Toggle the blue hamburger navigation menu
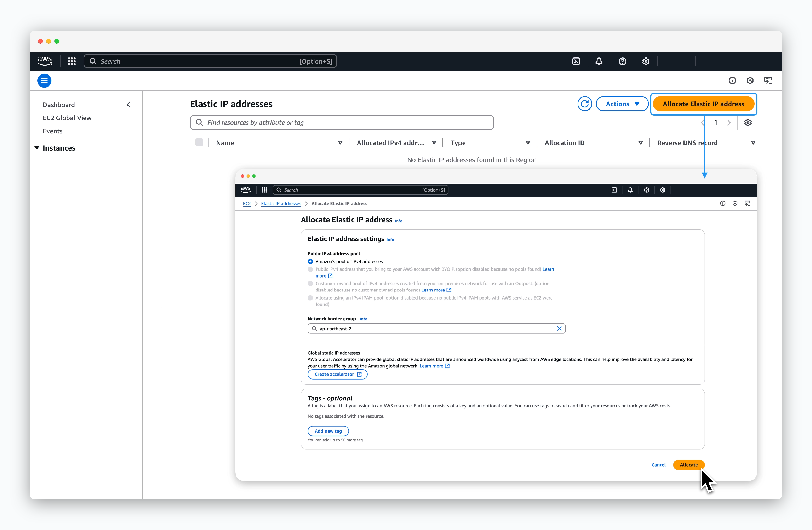Screen dimensions: 812x530 point(44,81)
